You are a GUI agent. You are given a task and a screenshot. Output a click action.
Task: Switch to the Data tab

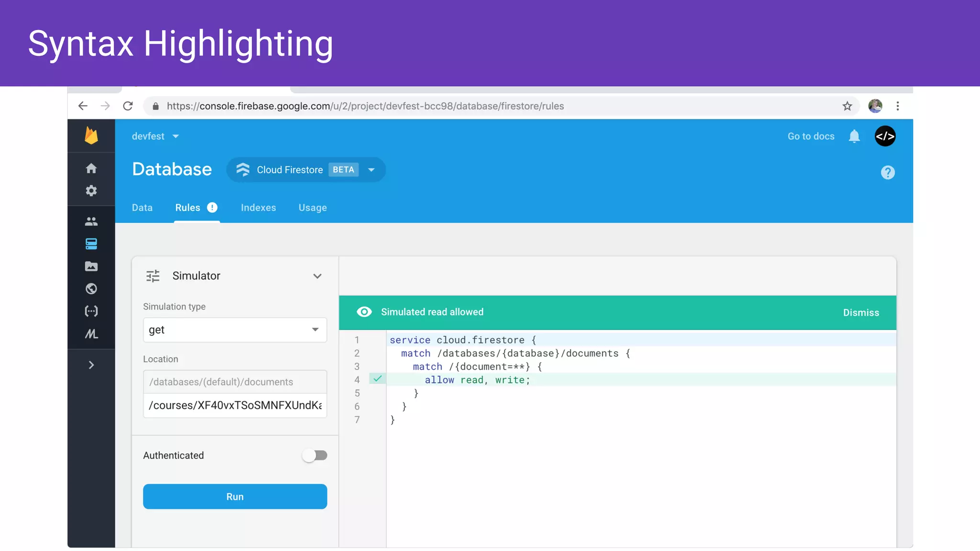tap(142, 208)
